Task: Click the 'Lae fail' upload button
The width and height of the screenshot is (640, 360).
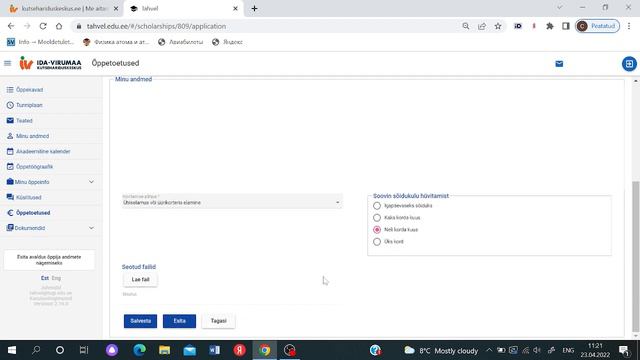Action: click(140, 280)
